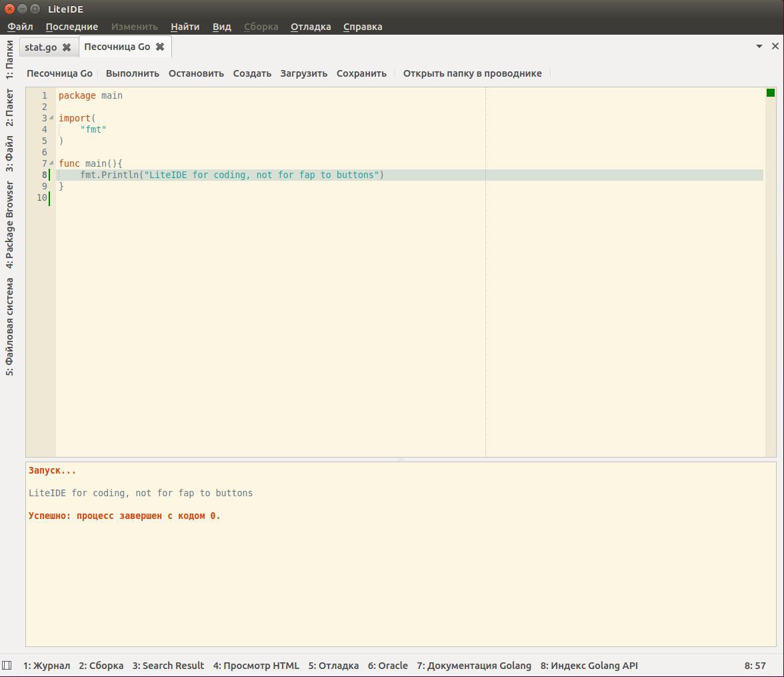Click the Песочница Go toolbar label
The height and width of the screenshot is (677, 784).
coord(59,73)
